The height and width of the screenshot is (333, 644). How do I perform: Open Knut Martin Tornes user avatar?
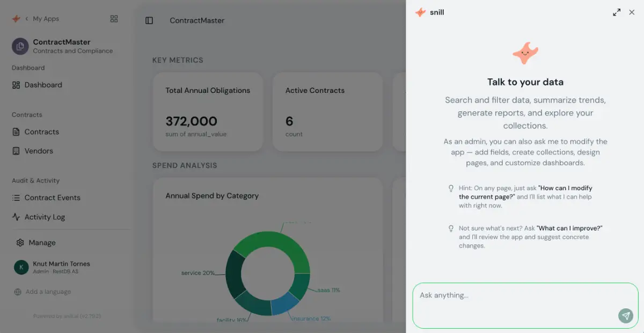(21, 267)
